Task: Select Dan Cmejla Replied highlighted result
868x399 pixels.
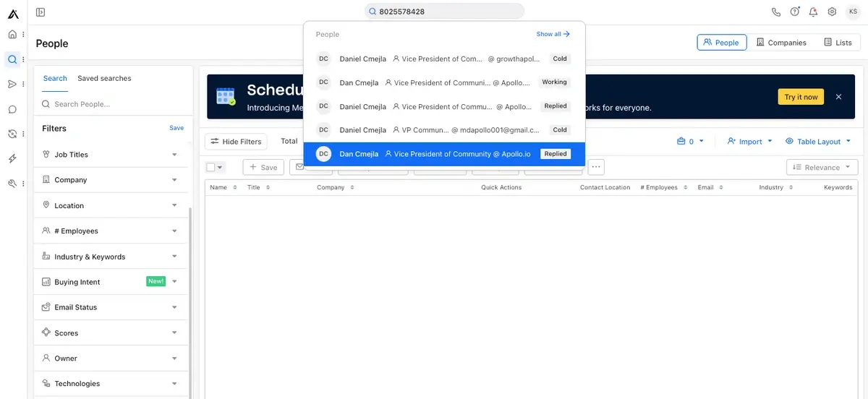Action: 444,154
